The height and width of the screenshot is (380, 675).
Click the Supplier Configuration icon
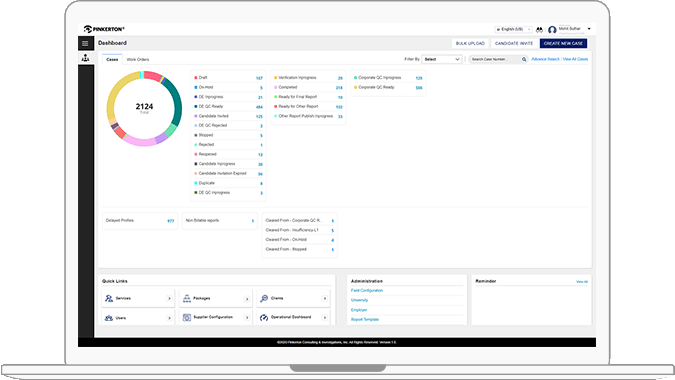186,318
